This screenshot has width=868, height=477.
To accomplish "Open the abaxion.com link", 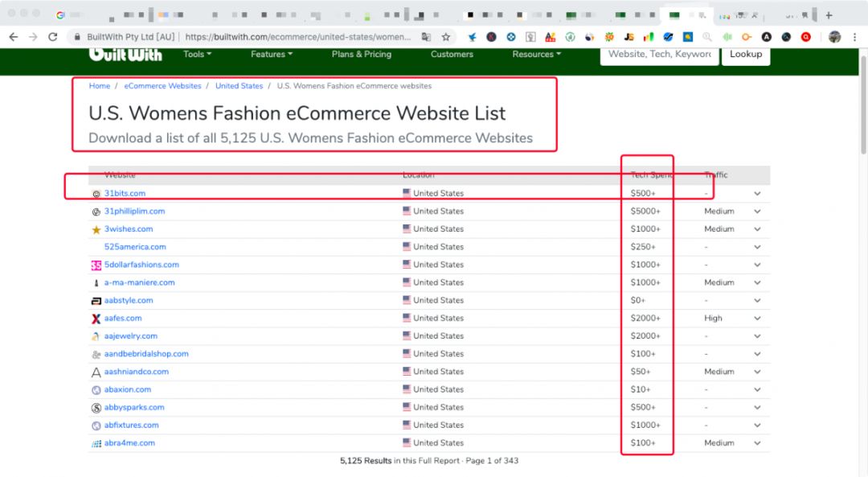I will [x=127, y=389].
